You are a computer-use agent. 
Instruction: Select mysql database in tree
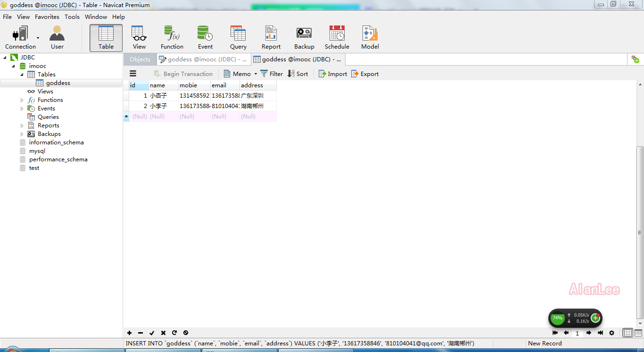[x=37, y=151]
